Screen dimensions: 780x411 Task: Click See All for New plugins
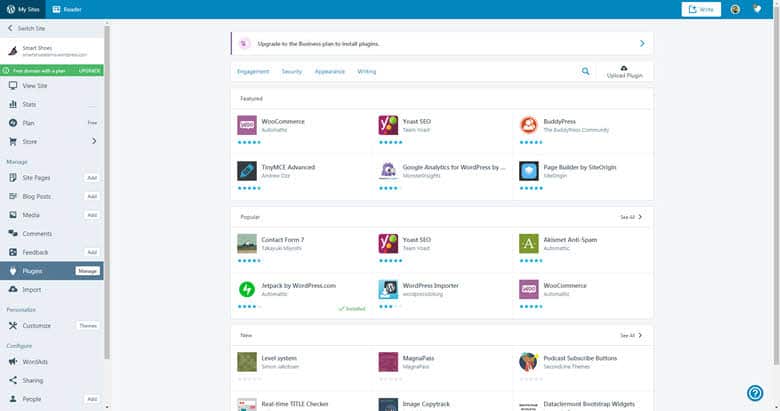pyautogui.click(x=631, y=335)
